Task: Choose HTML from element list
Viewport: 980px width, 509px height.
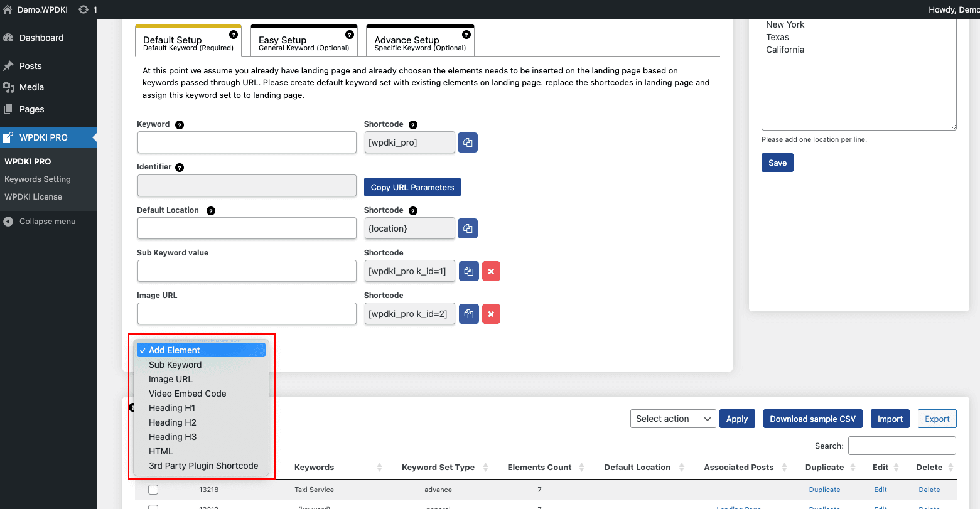Action: (202, 451)
